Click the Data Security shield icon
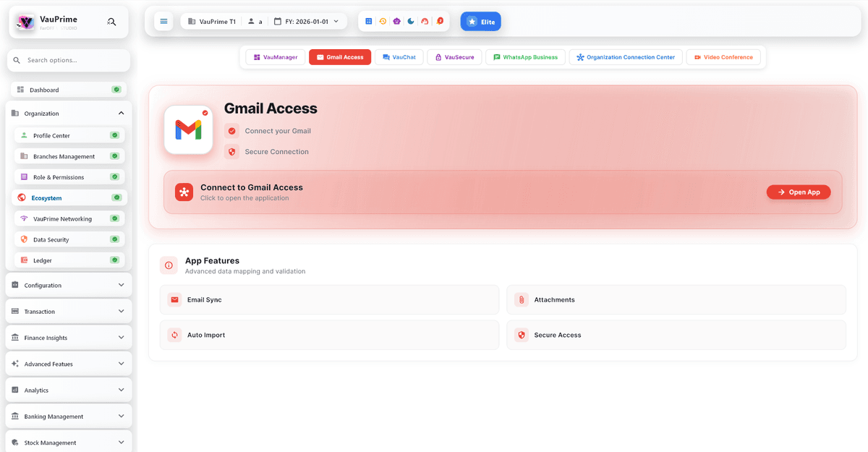This screenshot has width=868, height=452. click(24, 239)
